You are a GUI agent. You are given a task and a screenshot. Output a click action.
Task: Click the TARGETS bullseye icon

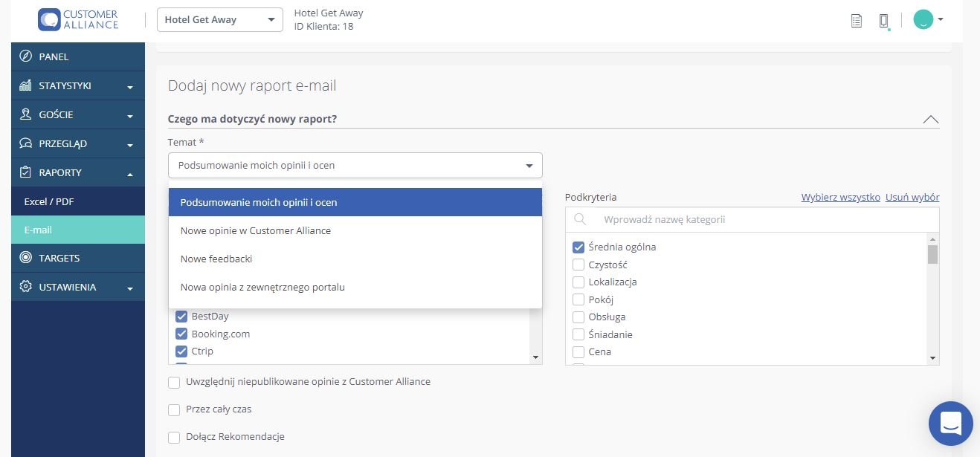point(26,258)
